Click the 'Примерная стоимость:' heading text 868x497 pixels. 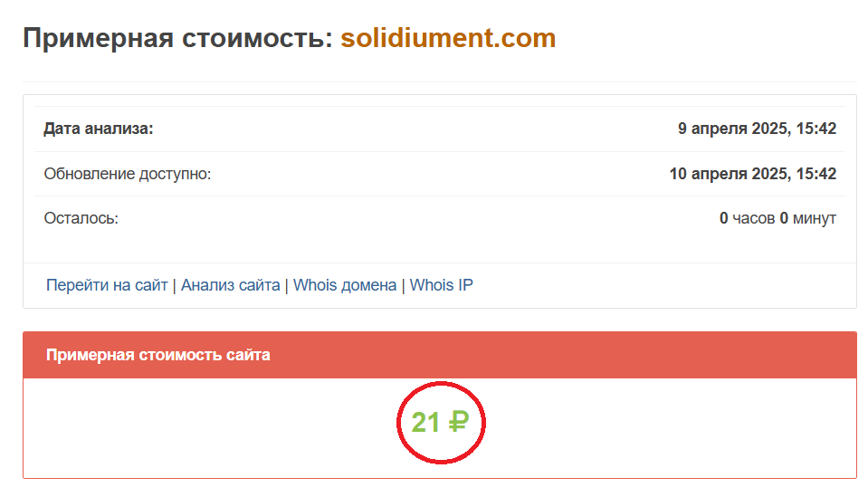click(177, 38)
